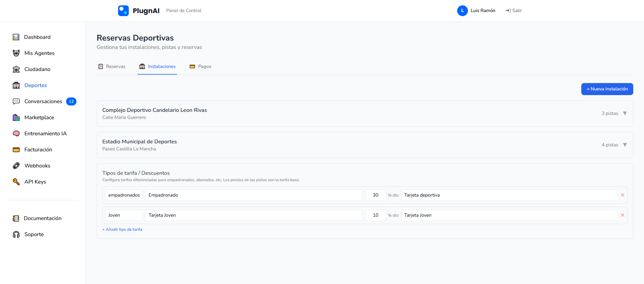Open Complejo Deportivo Candelario Leon Rivas title
The width and height of the screenshot is (644, 284).
pos(155,110)
